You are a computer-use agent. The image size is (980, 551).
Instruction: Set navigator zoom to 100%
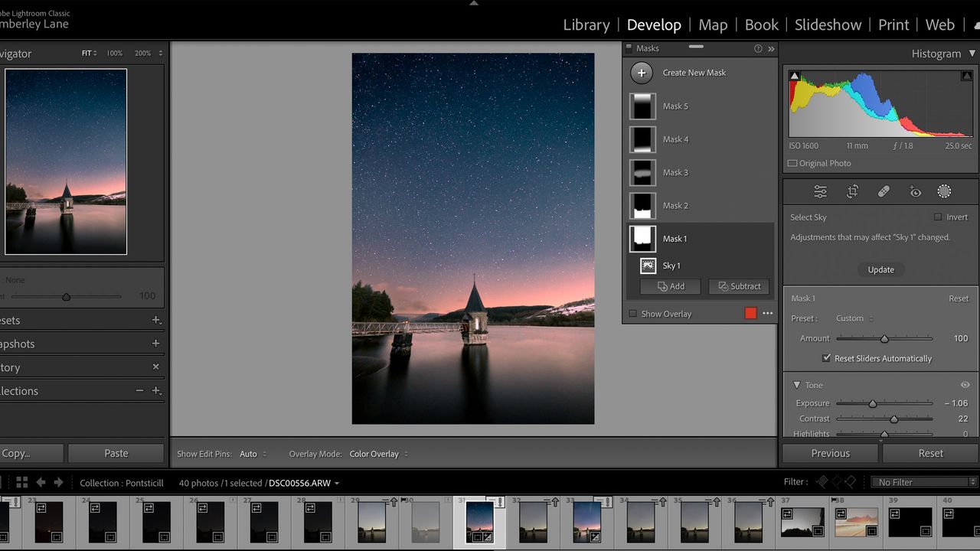pos(114,54)
